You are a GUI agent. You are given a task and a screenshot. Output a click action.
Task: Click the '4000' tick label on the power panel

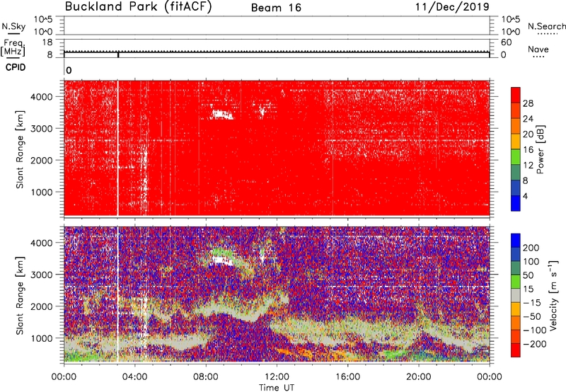(x=42, y=97)
